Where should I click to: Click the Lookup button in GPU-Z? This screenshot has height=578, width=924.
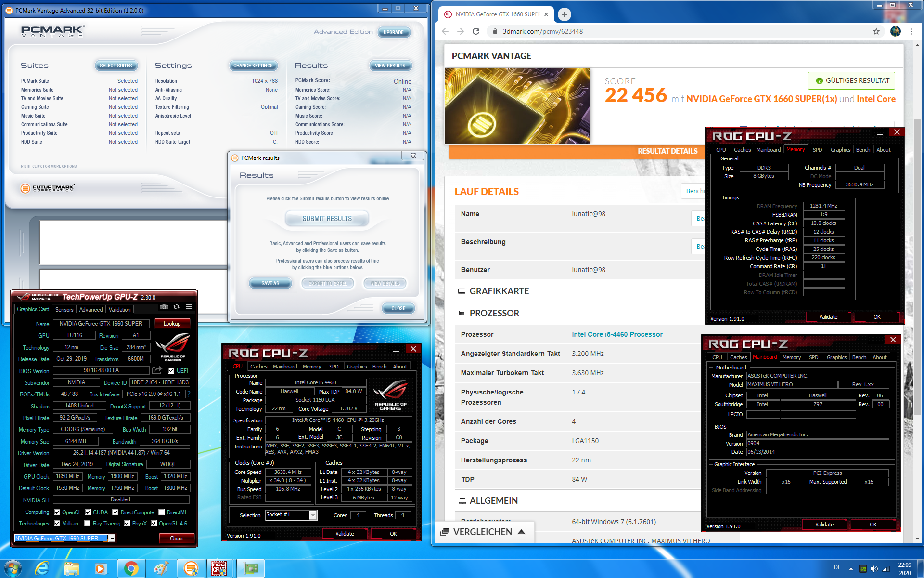click(172, 323)
